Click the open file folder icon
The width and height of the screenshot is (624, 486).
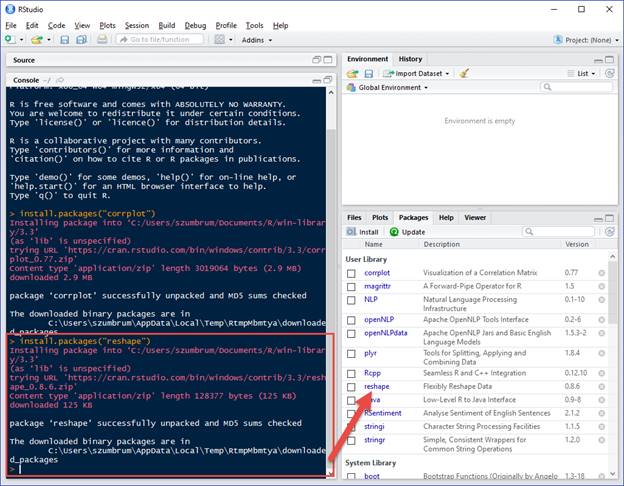(36, 40)
